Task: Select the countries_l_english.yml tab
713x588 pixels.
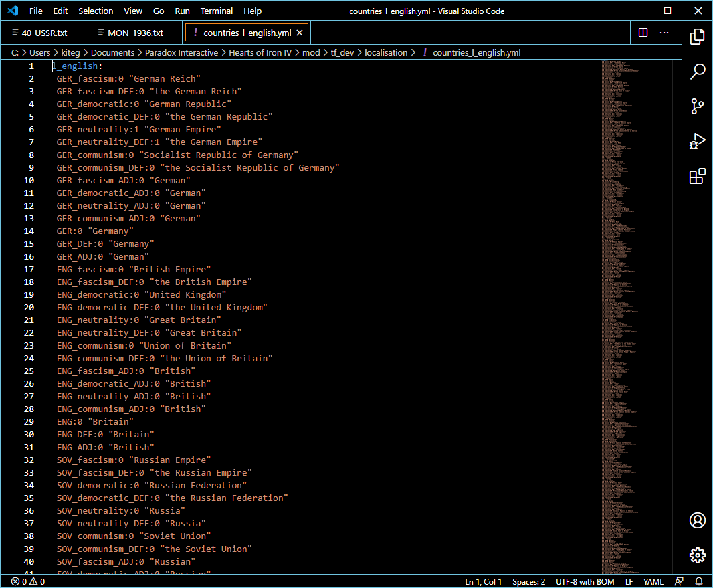Action: (246, 33)
